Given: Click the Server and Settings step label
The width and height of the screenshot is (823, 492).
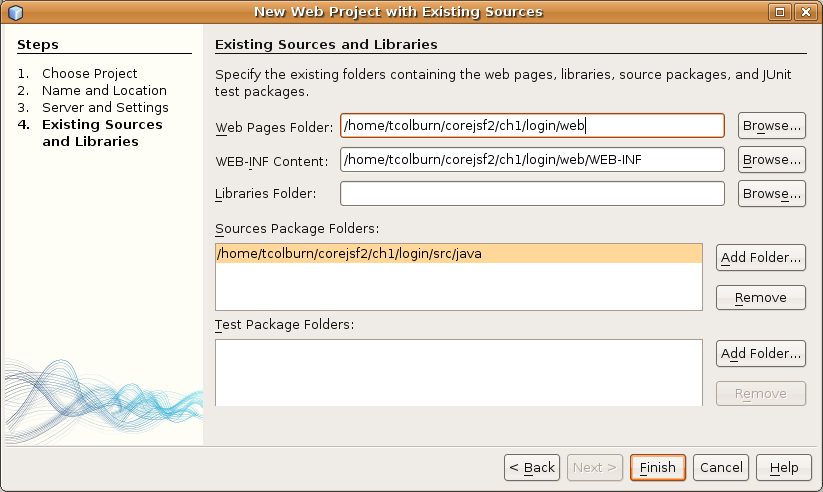Looking at the screenshot, I should tap(105, 108).
